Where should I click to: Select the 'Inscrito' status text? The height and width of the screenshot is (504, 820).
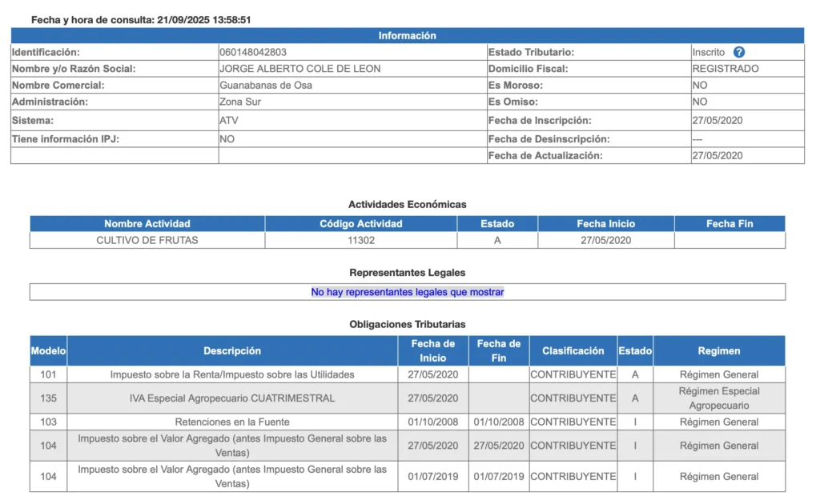(709, 52)
